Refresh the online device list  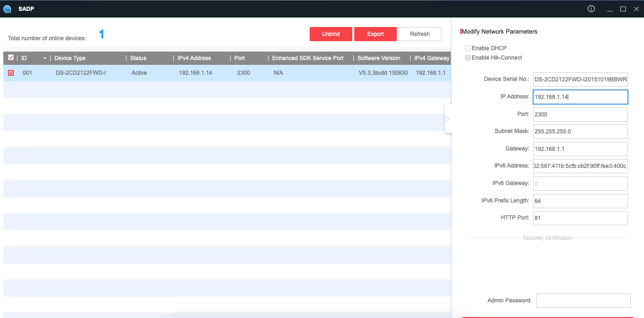(x=420, y=34)
